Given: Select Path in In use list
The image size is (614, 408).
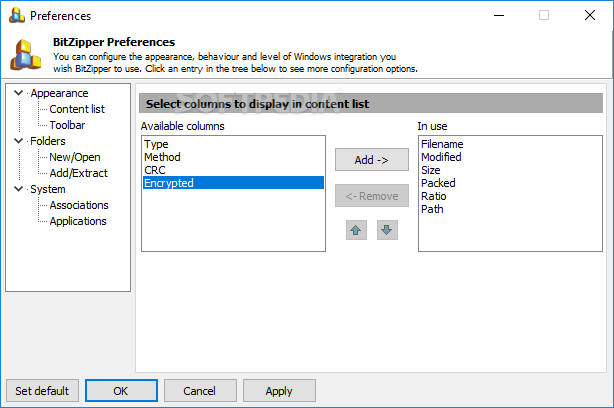Looking at the screenshot, I should tap(510, 209).
